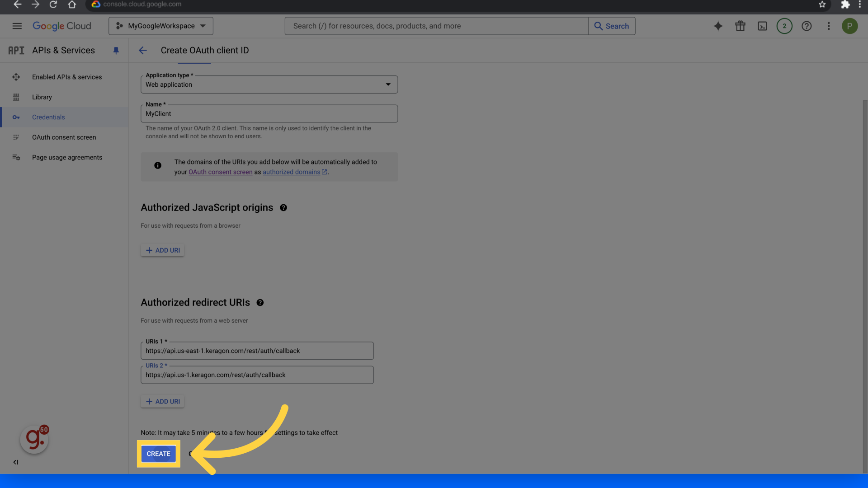Show help for Authorized JavaScript origins
This screenshot has width=868, height=488.
pyautogui.click(x=283, y=208)
